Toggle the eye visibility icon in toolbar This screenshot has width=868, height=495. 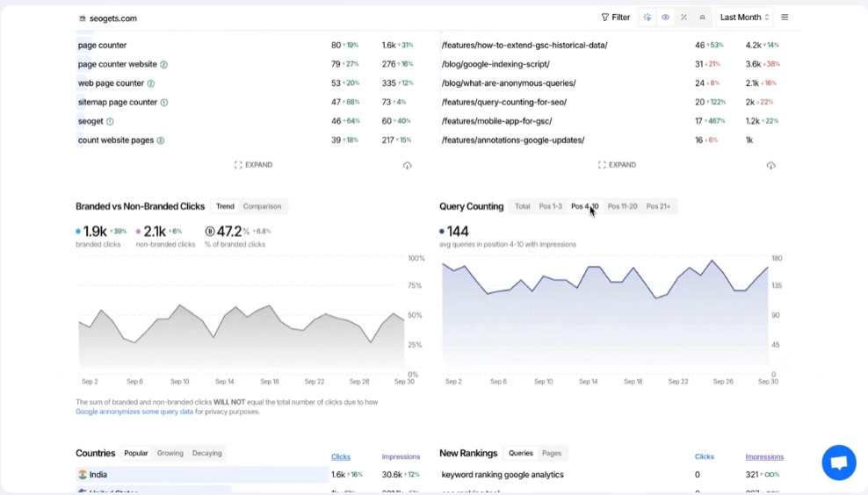[x=666, y=18]
